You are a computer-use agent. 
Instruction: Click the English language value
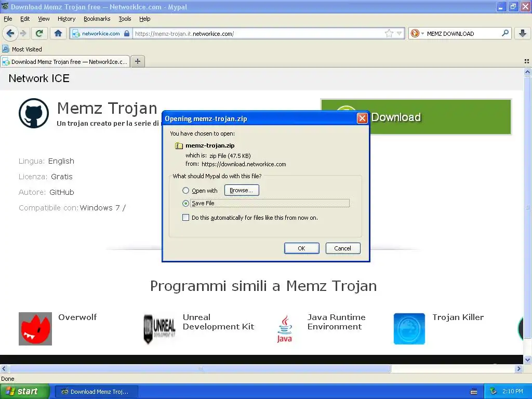[x=61, y=161]
